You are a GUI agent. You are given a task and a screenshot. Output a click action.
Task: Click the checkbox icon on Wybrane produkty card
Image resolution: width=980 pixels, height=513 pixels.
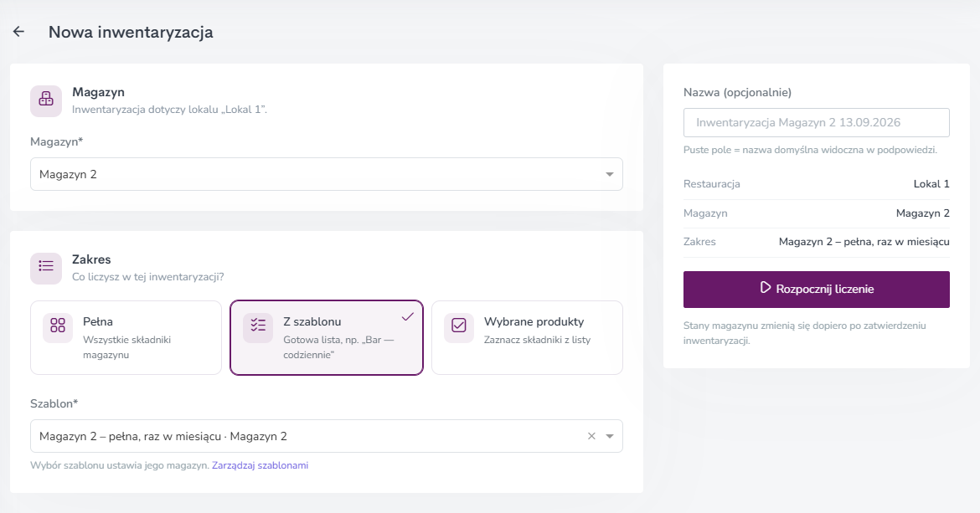click(x=459, y=326)
